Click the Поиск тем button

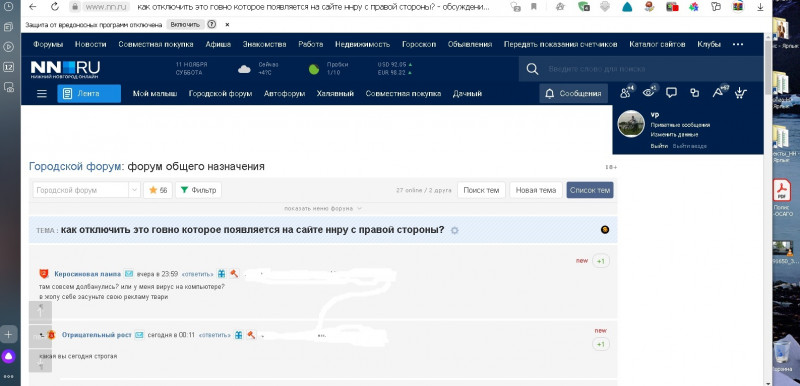pyautogui.click(x=481, y=190)
